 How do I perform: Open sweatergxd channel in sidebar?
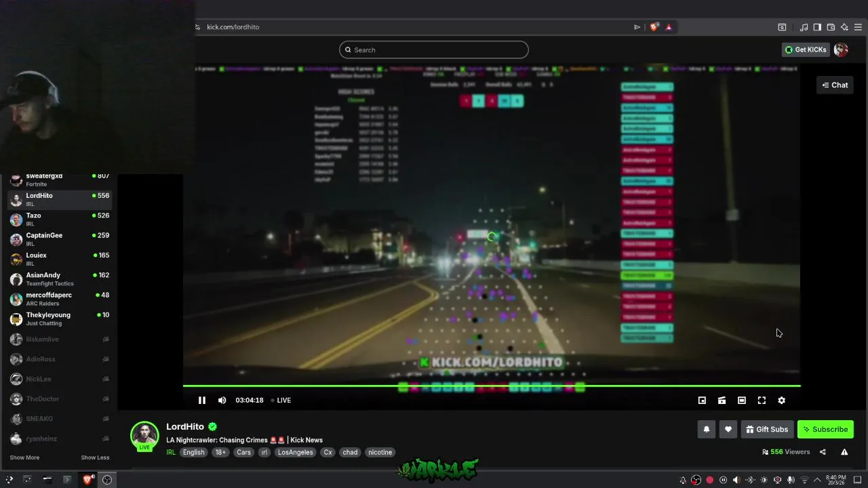[60, 180]
